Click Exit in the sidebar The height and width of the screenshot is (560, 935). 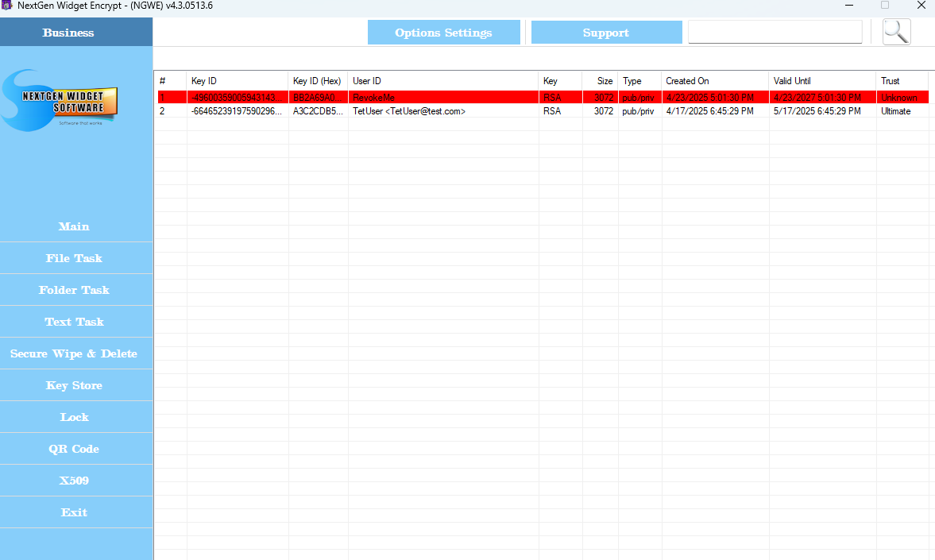coord(75,512)
